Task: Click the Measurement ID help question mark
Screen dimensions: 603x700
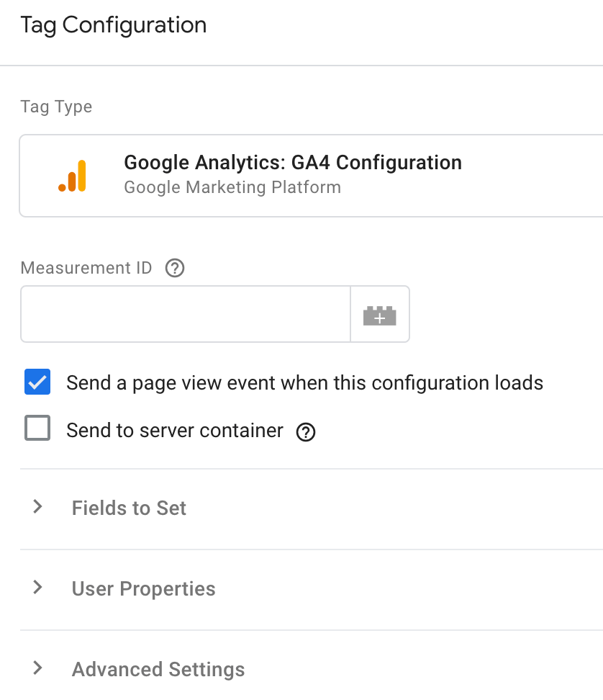Action: (x=175, y=269)
